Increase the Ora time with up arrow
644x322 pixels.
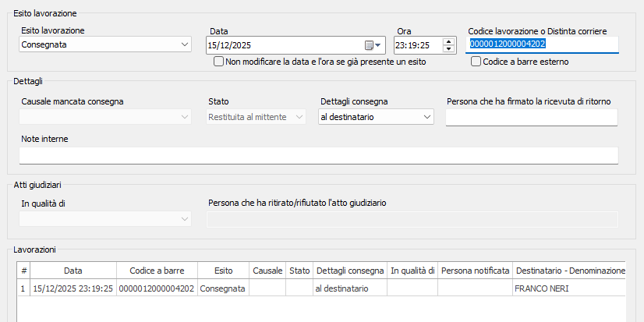pos(448,41)
